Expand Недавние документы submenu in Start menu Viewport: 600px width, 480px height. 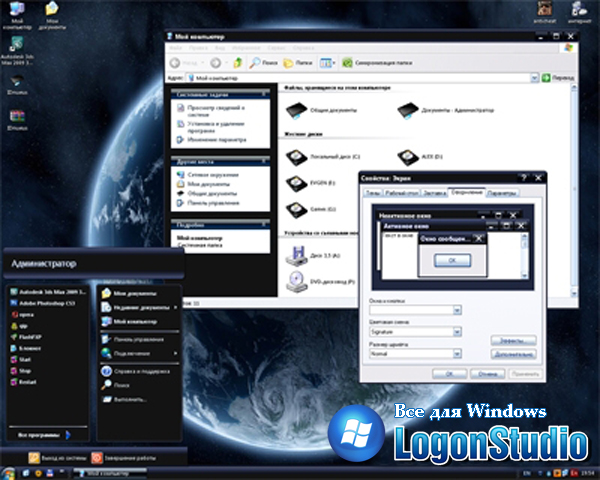point(176,307)
